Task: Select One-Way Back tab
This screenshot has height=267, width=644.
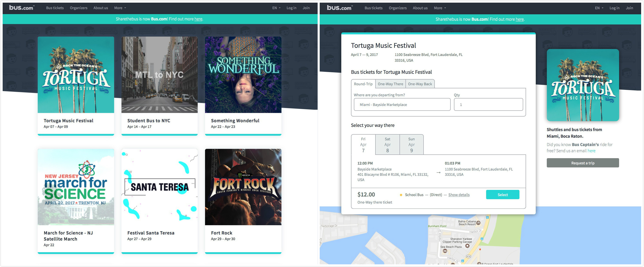Action: (x=420, y=84)
